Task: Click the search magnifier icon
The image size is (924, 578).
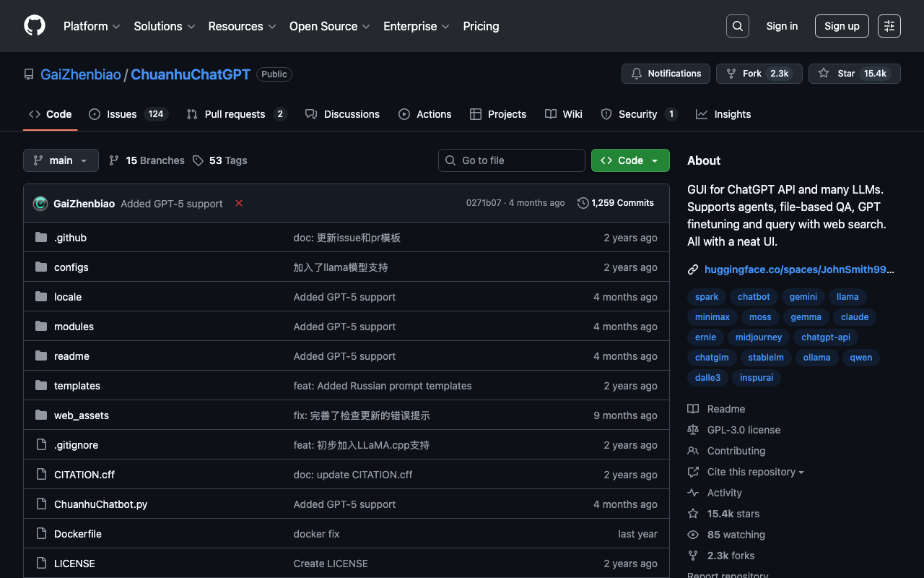Action: 737,26
